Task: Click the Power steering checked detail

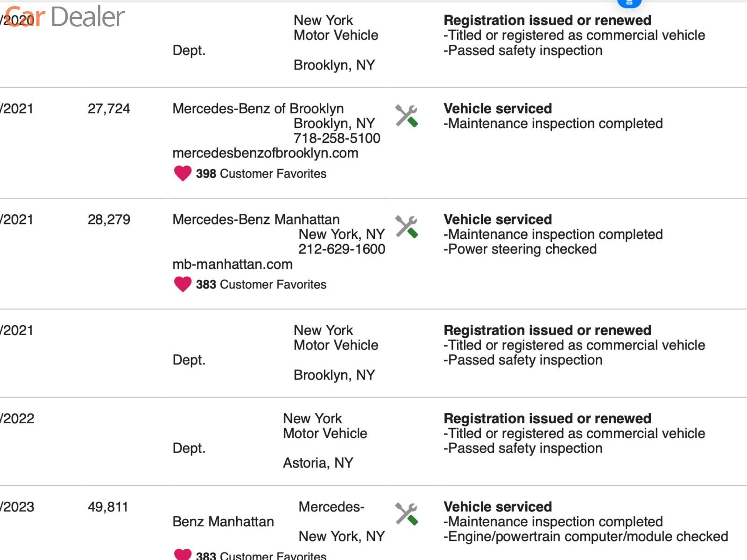Action: tap(520, 249)
